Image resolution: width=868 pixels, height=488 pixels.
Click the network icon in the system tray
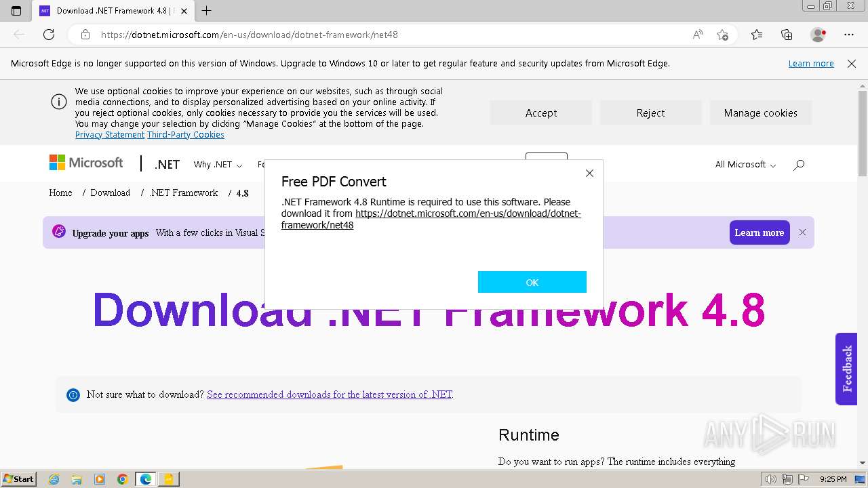point(788,479)
